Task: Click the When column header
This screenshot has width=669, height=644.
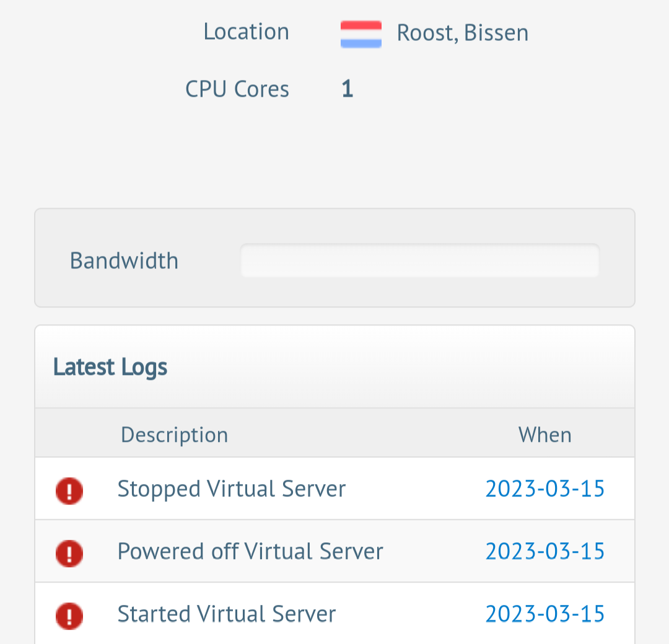Action: pos(544,434)
